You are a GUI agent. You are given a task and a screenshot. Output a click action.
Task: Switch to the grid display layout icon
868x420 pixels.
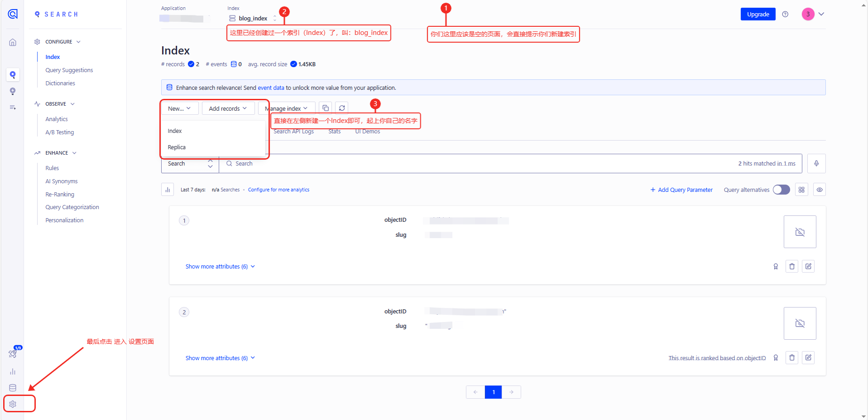(x=801, y=190)
